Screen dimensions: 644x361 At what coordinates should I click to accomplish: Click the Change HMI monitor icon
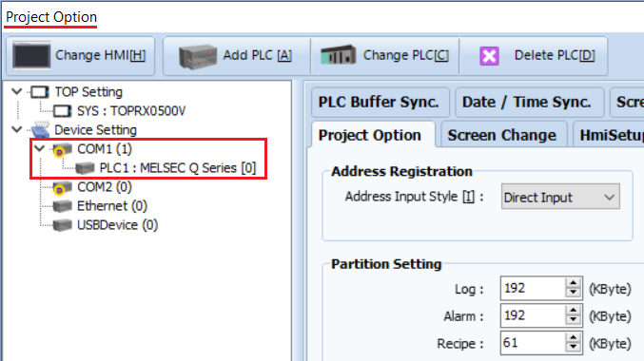(31, 55)
